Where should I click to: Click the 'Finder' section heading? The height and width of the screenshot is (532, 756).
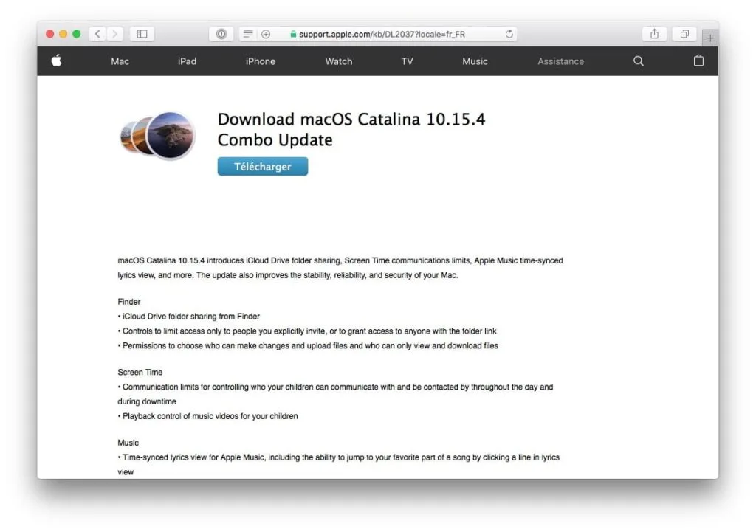128,302
